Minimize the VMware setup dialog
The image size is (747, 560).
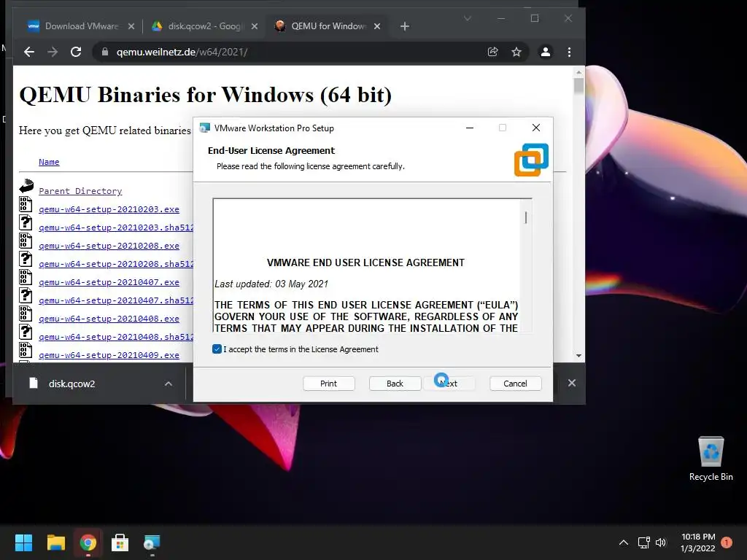470,128
